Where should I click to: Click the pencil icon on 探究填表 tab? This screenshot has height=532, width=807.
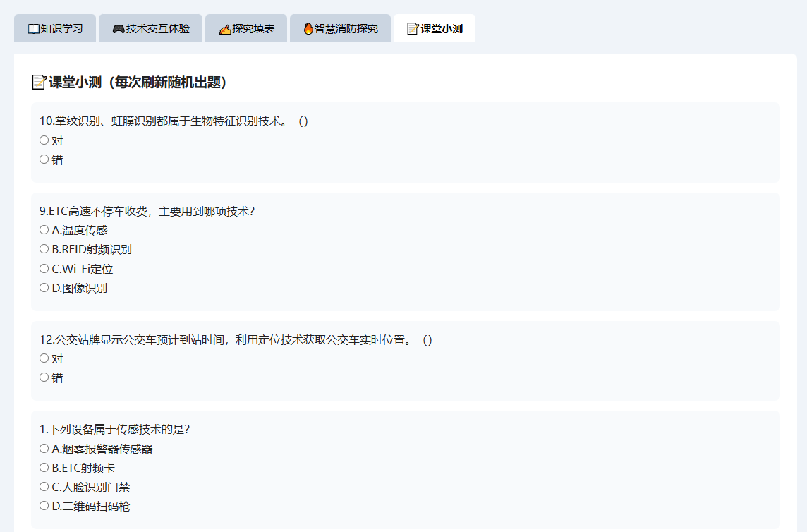[x=225, y=30]
